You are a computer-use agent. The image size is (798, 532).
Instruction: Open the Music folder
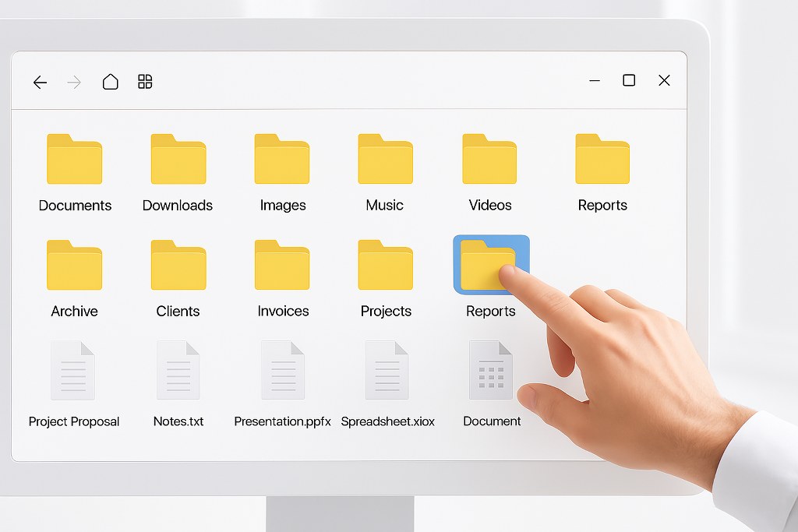(384, 160)
